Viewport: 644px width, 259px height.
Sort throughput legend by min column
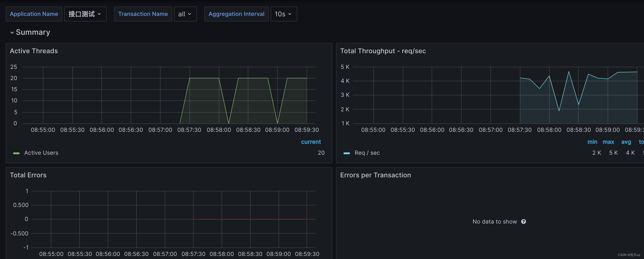[x=592, y=142]
